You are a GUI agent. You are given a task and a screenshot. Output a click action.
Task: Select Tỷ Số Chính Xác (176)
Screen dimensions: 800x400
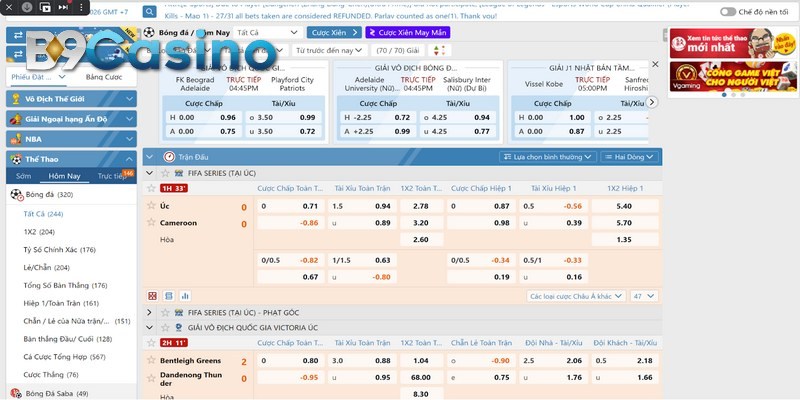tap(59, 250)
